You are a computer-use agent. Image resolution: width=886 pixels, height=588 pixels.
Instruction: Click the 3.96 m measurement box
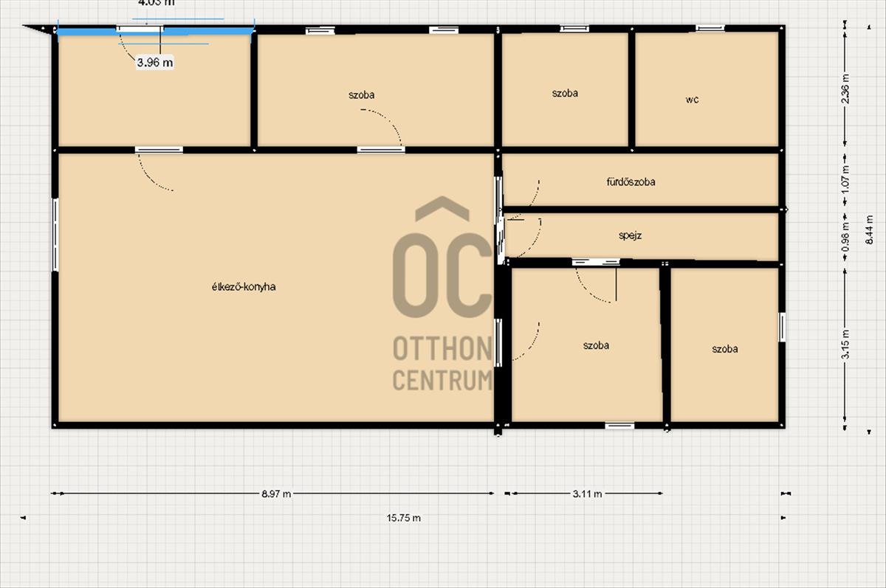[x=155, y=63]
